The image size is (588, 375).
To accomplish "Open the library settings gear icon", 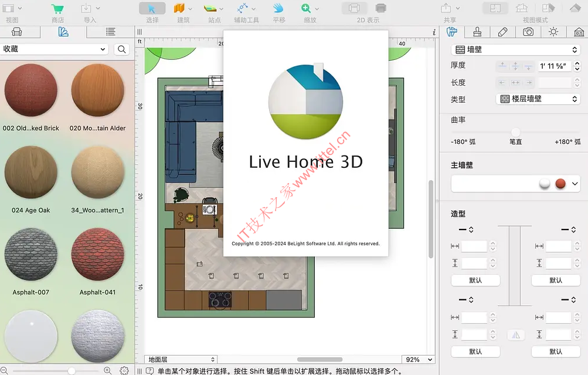I will point(124,370).
